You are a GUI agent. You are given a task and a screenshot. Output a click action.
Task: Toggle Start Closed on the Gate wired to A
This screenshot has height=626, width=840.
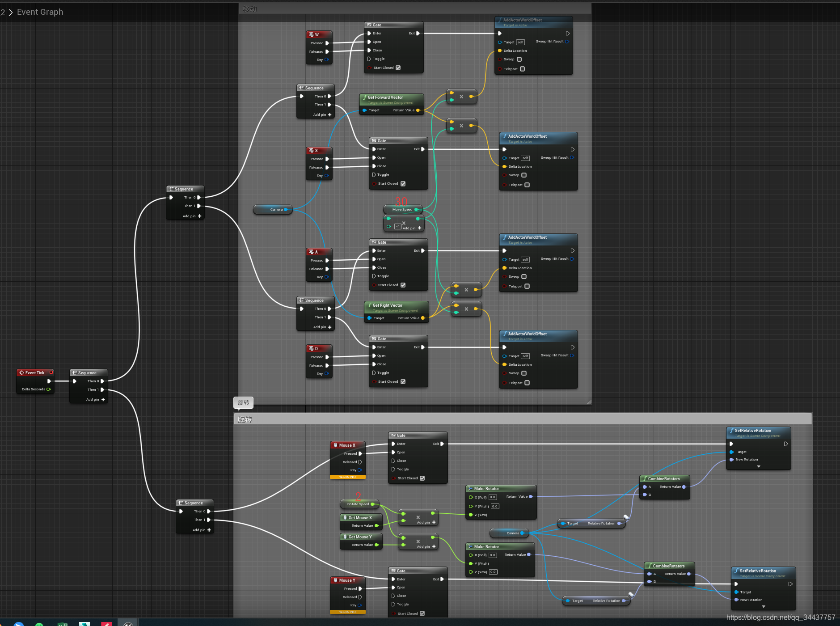click(403, 285)
